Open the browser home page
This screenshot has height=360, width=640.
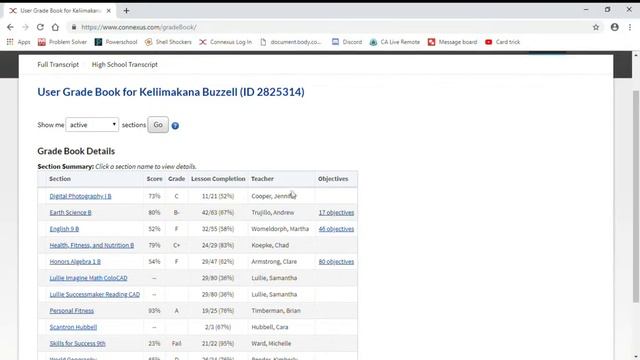click(55, 27)
